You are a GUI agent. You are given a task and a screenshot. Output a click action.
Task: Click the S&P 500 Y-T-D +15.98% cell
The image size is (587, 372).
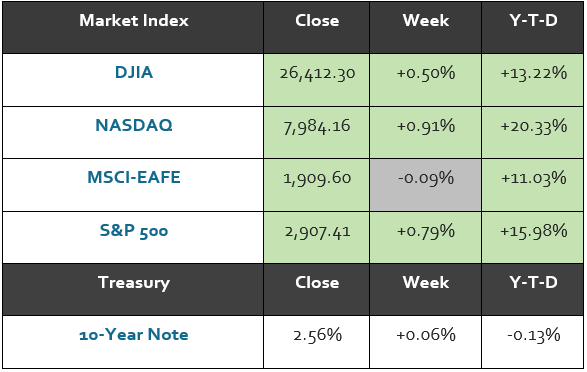click(532, 237)
